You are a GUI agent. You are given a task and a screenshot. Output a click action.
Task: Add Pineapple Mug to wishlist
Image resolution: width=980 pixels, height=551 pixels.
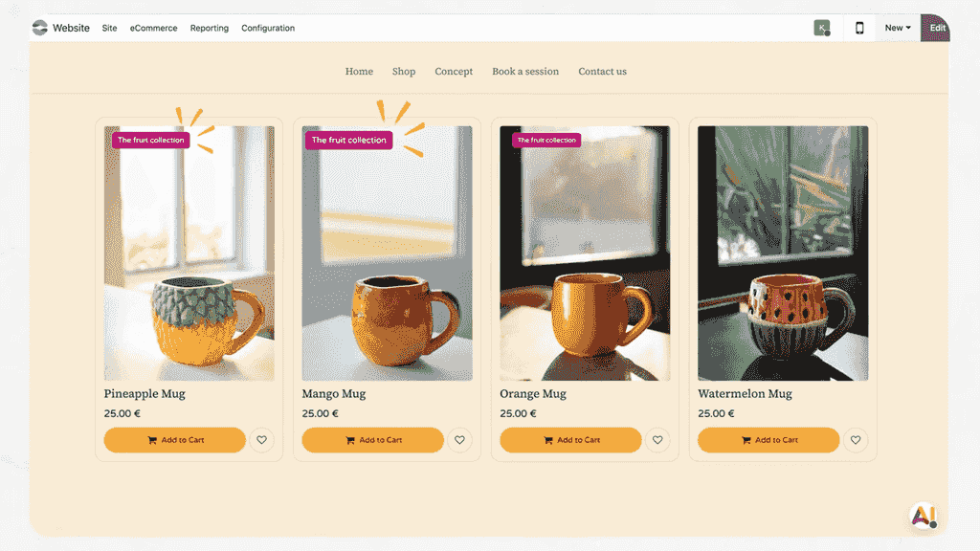pos(261,440)
